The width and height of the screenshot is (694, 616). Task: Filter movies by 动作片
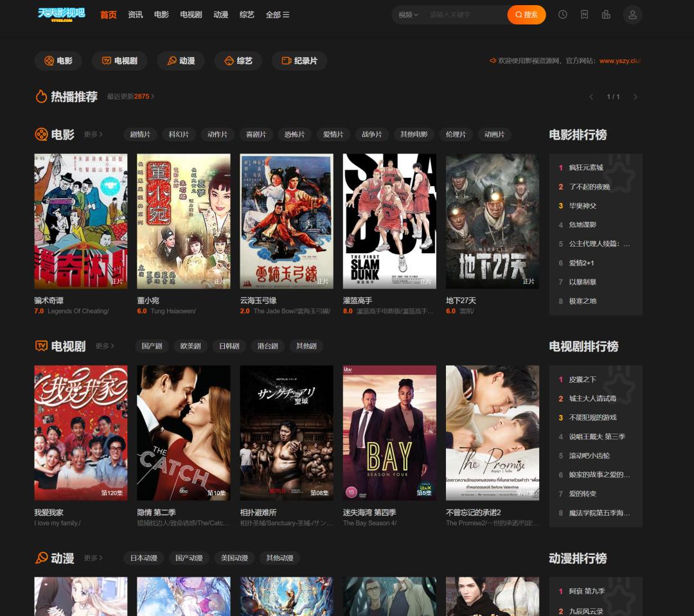217,134
